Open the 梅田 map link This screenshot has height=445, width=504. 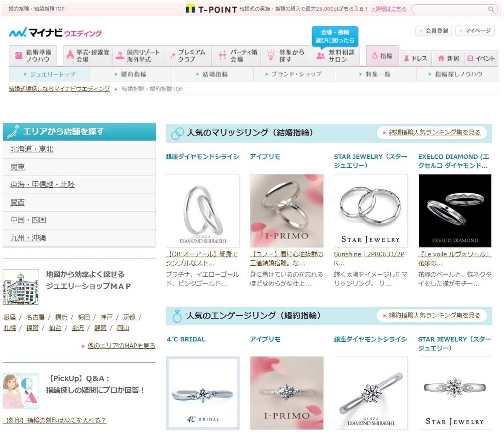click(x=84, y=317)
